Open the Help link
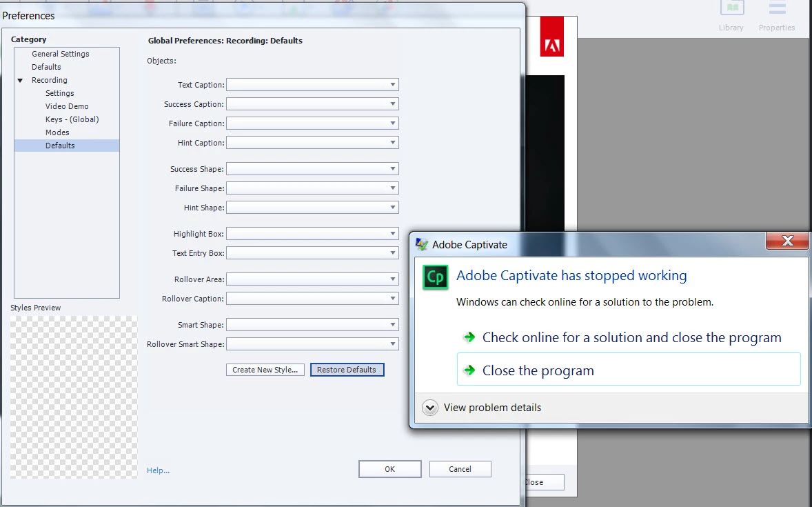Image resolution: width=812 pixels, height=507 pixels. 158,470
